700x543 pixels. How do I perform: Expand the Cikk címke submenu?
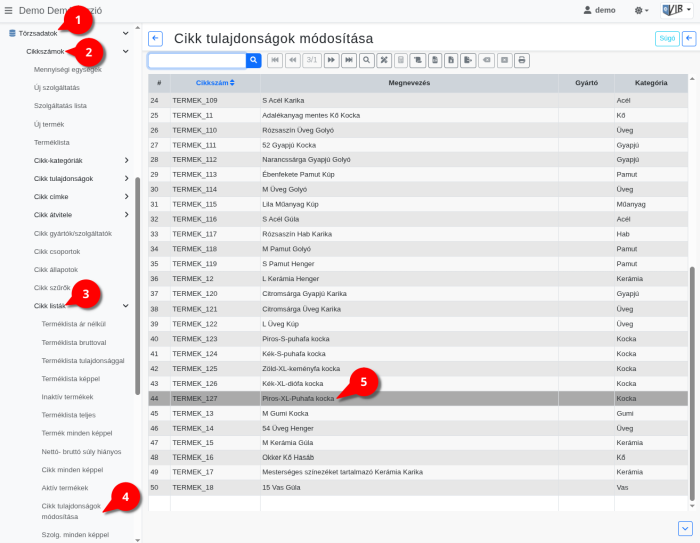[x=126, y=196]
